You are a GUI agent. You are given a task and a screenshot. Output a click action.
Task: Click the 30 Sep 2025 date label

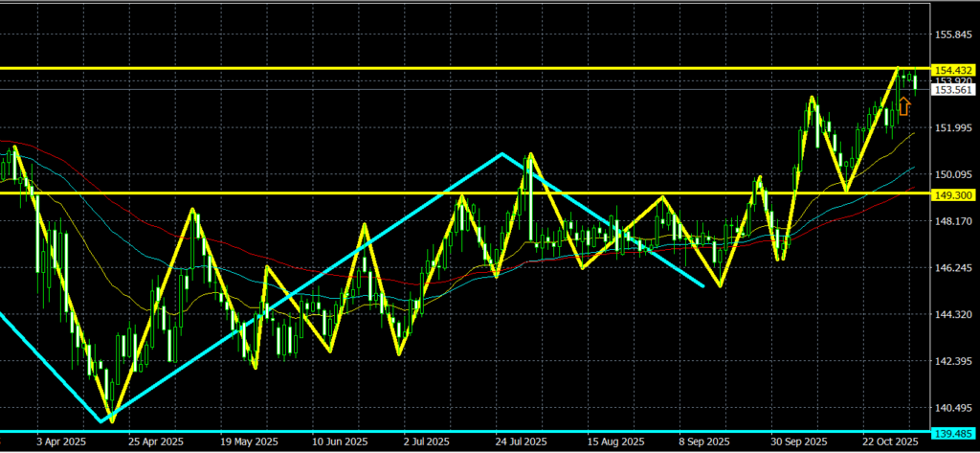[799, 442]
